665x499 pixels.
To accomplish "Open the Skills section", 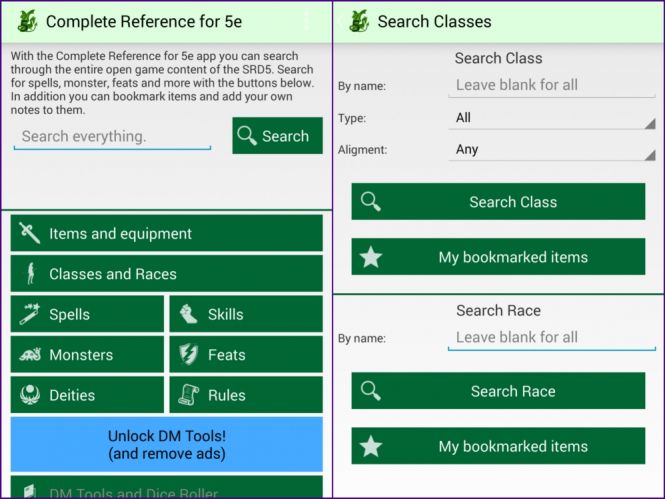I will 246,314.
